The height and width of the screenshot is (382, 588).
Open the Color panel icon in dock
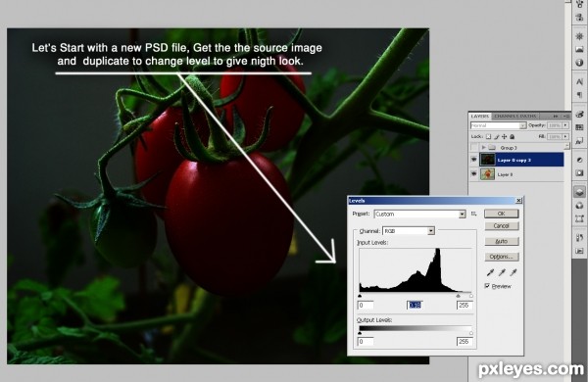point(579,115)
